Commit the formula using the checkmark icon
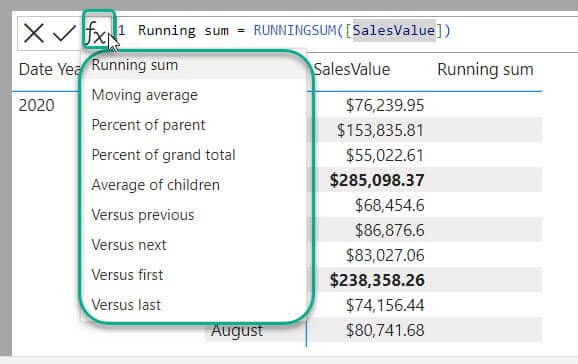The image size is (578, 364). pyautogui.click(x=64, y=33)
